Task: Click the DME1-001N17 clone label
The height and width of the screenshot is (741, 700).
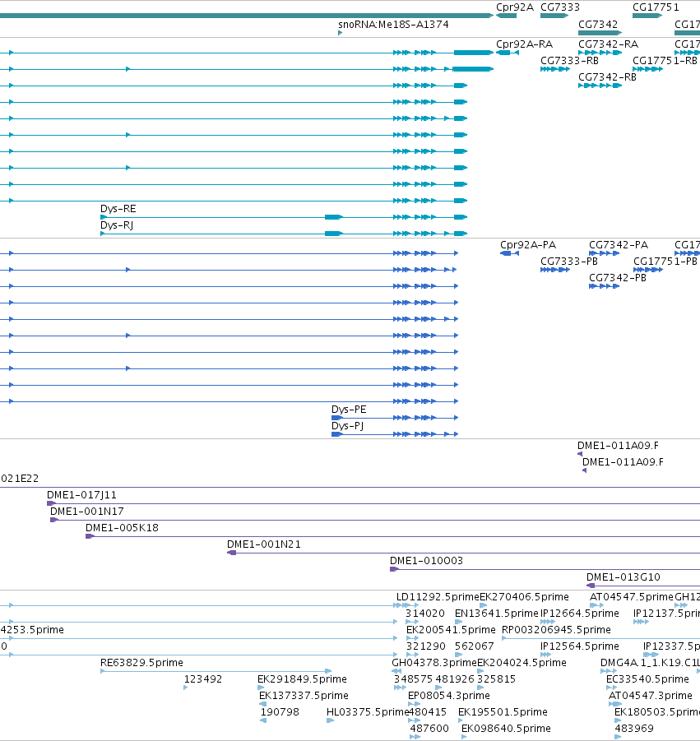Action: (x=87, y=512)
